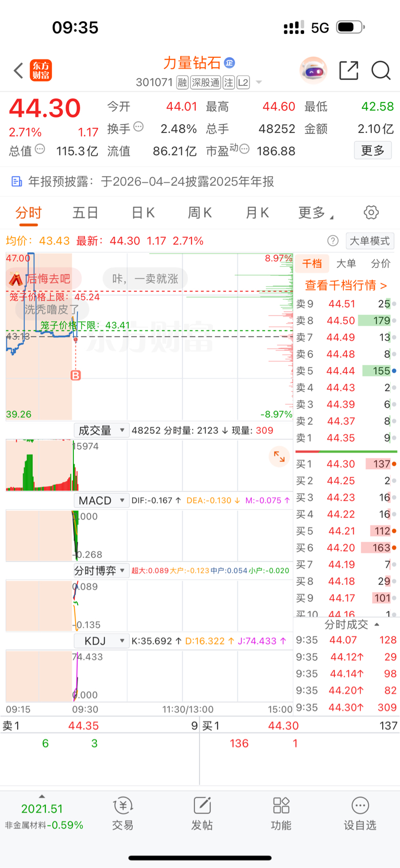
Task: Select the 买6 44.20 order row
Action: 346,548
